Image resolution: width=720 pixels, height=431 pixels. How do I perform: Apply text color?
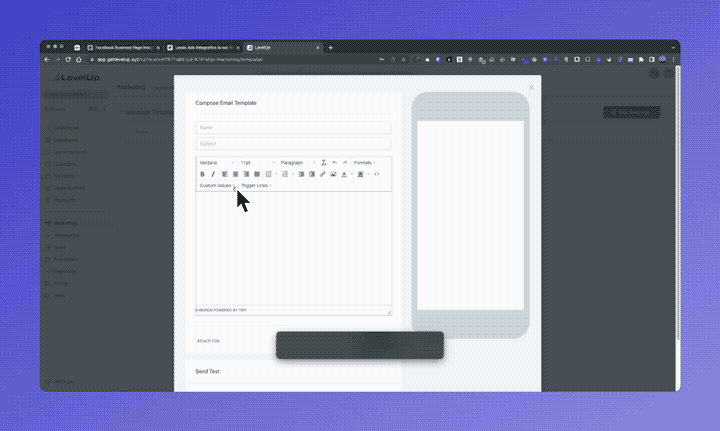[x=344, y=174]
